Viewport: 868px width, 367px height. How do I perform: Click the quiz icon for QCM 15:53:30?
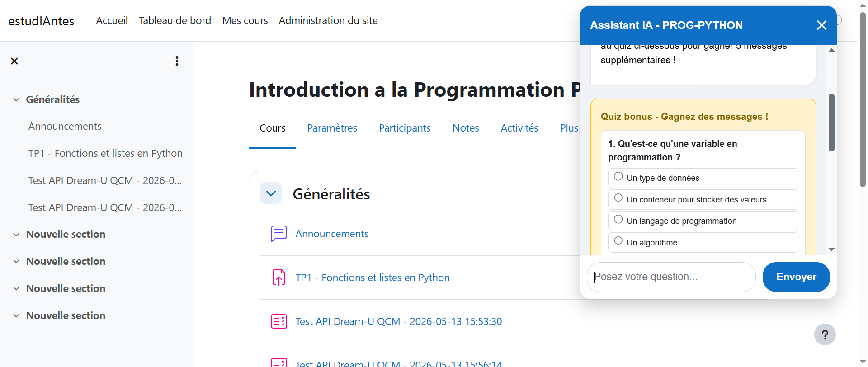pyautogui.click(x=279, y=321)
